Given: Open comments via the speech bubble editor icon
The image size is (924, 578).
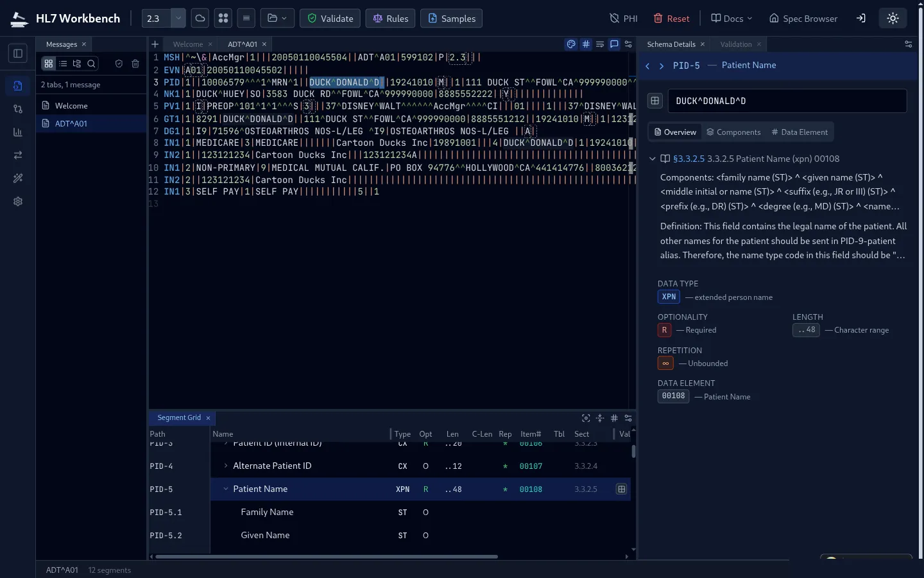Looking at the screenshot, I should [x=614, y=44].
